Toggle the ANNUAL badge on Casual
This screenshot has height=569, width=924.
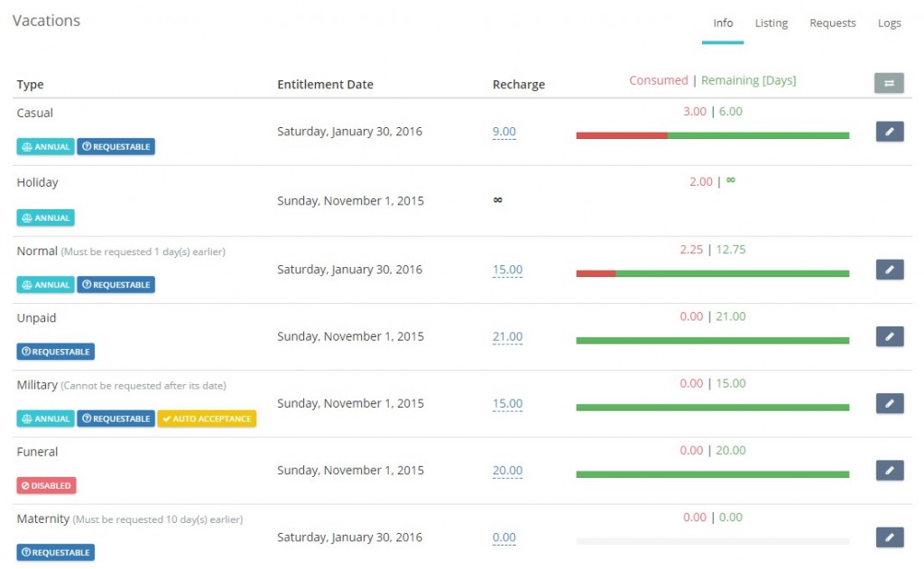pyautogui.click(x=45, y=146)
